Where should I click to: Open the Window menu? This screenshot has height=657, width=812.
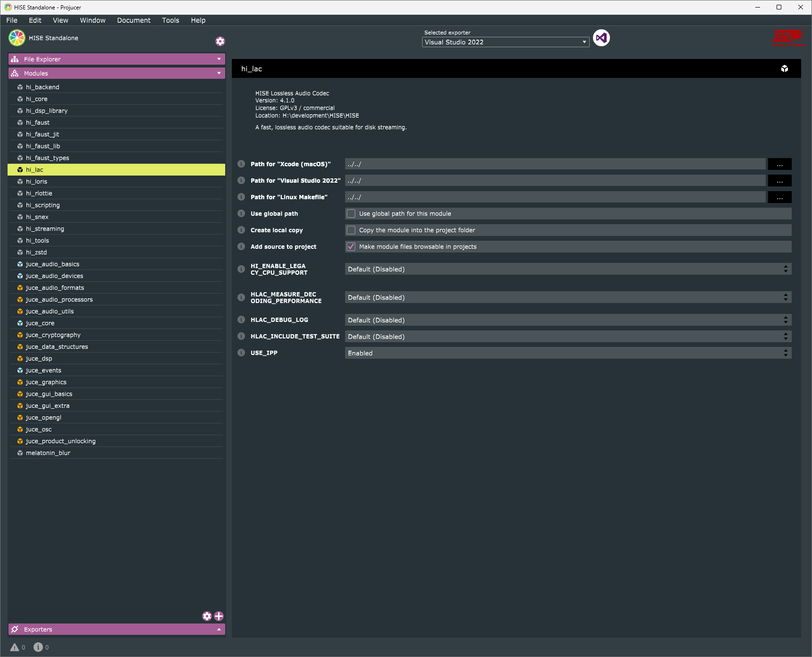click(93, 20)
